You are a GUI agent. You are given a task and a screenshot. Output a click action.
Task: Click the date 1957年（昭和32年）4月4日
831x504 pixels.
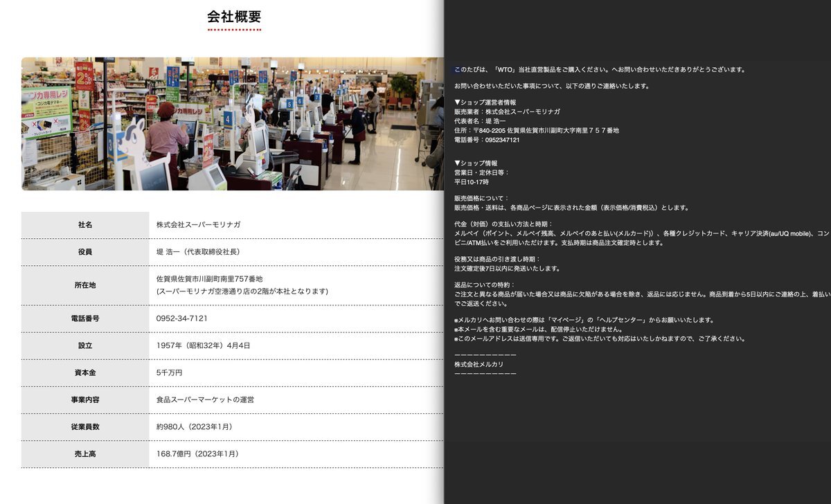204,345
